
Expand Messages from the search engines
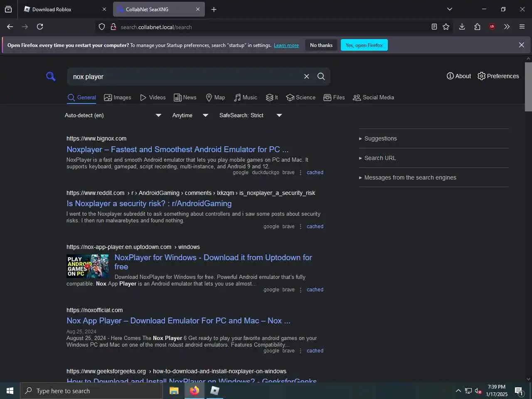click(x=408, y=177)
